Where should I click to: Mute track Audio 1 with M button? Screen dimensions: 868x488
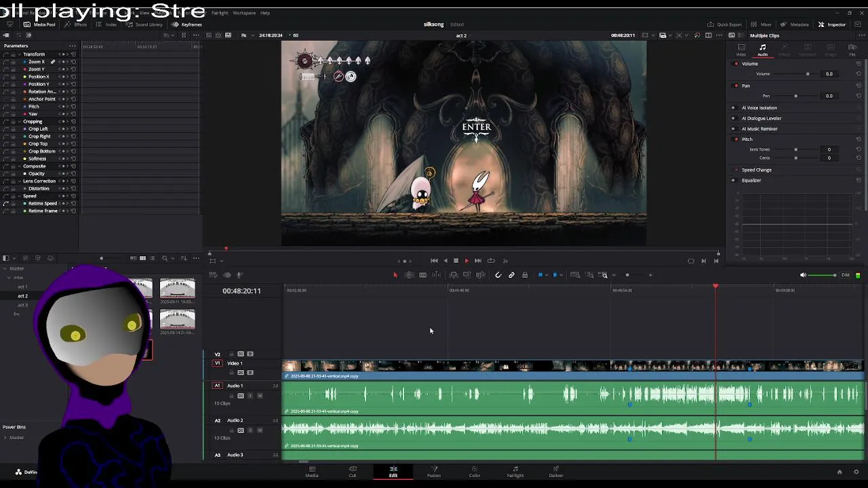(260, 396)
